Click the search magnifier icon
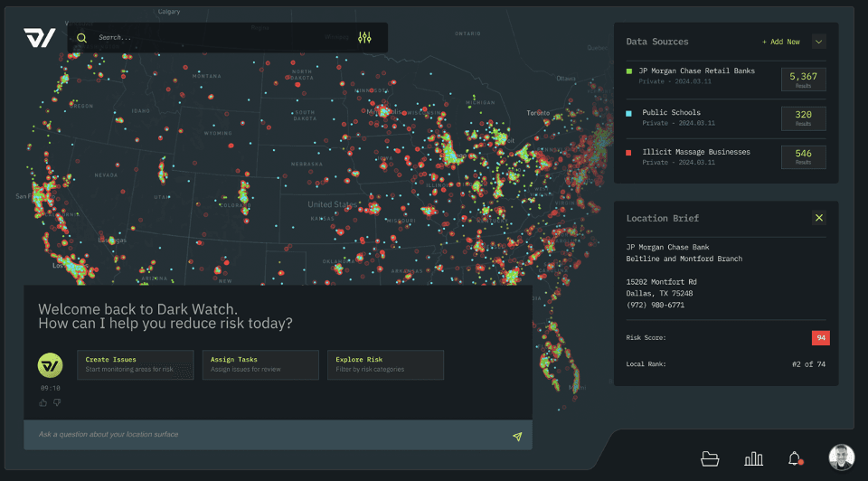 [82, 38]
